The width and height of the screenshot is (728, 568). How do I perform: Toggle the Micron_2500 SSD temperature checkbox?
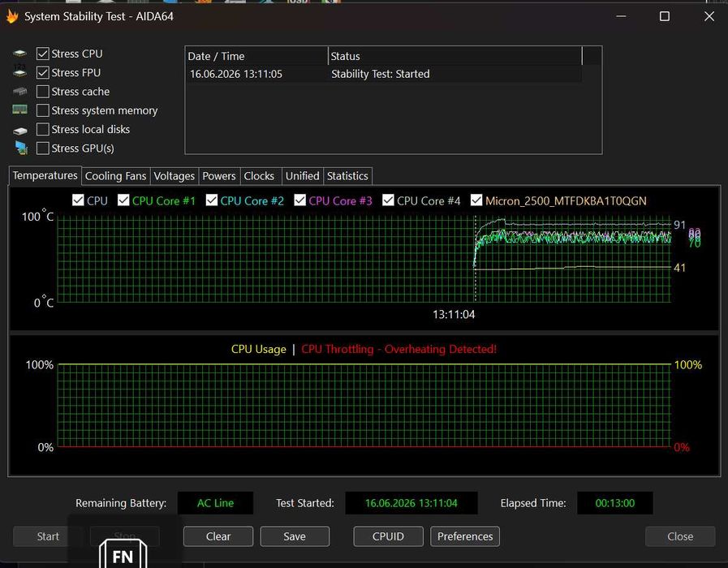(x=476, y=200)
